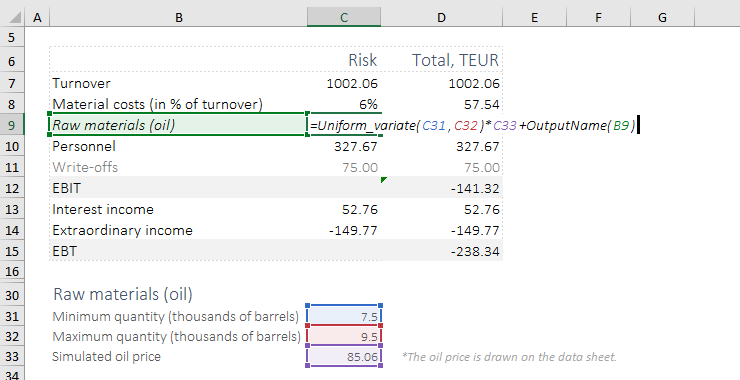Click the Minimum quantity cell 7.5
Screen dimensions: 740x380
tap(344, 316)
